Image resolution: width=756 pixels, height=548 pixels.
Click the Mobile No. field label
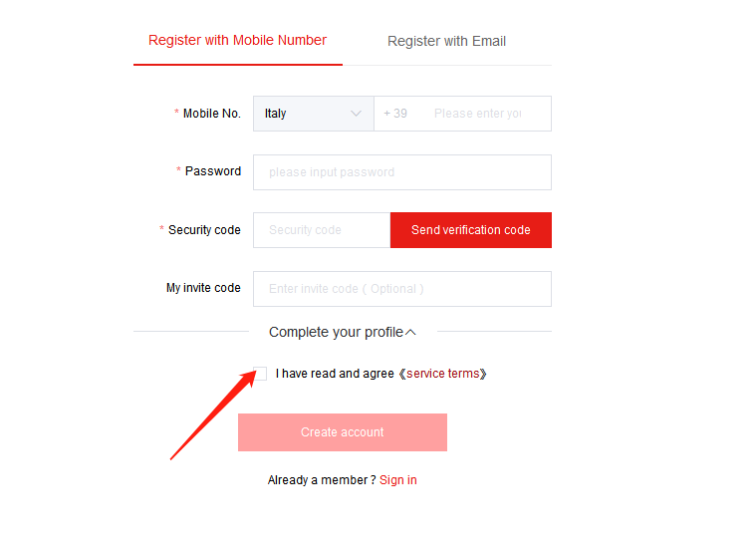212,114
